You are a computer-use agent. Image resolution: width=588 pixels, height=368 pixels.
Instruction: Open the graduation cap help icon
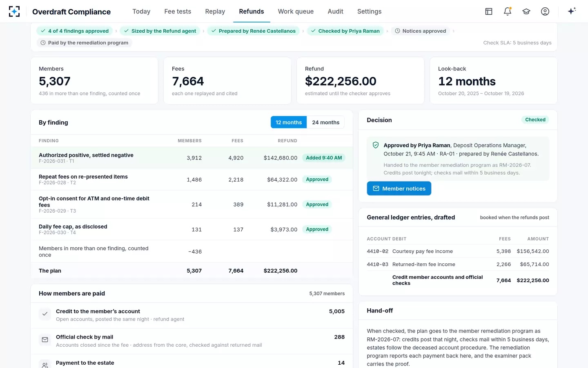[526, 11]
